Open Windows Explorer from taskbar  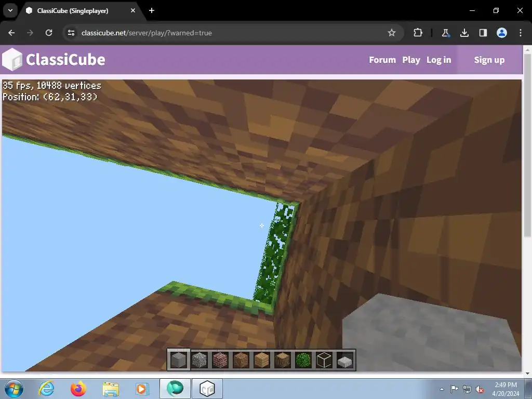(111, 389)
